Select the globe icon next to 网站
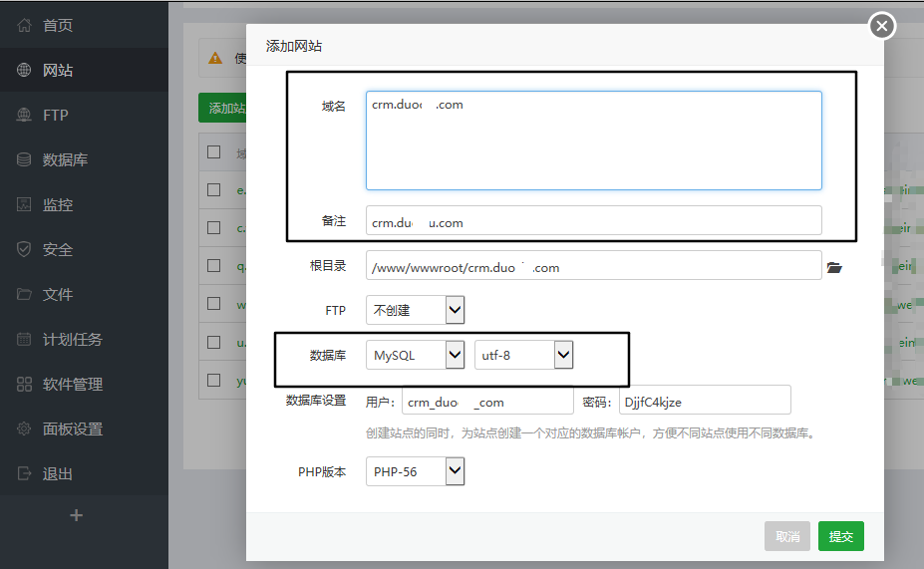This screenshot has height=569, width=924. click(24, 70)
